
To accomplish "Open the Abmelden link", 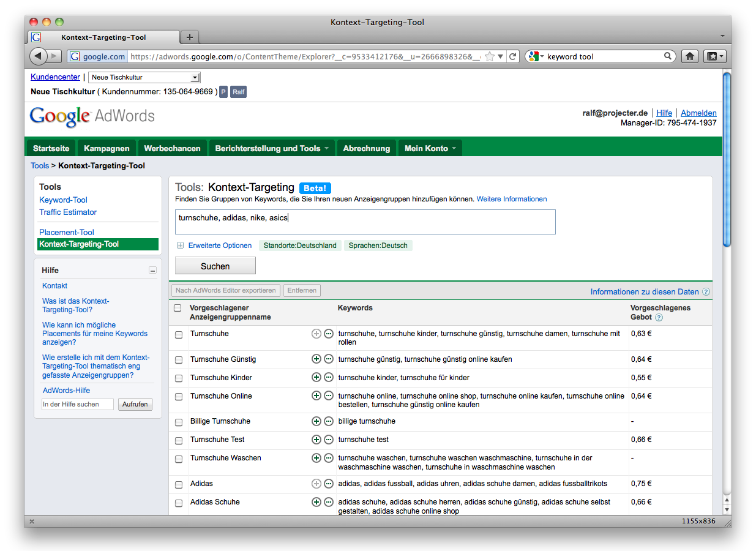I will [698, 113].
